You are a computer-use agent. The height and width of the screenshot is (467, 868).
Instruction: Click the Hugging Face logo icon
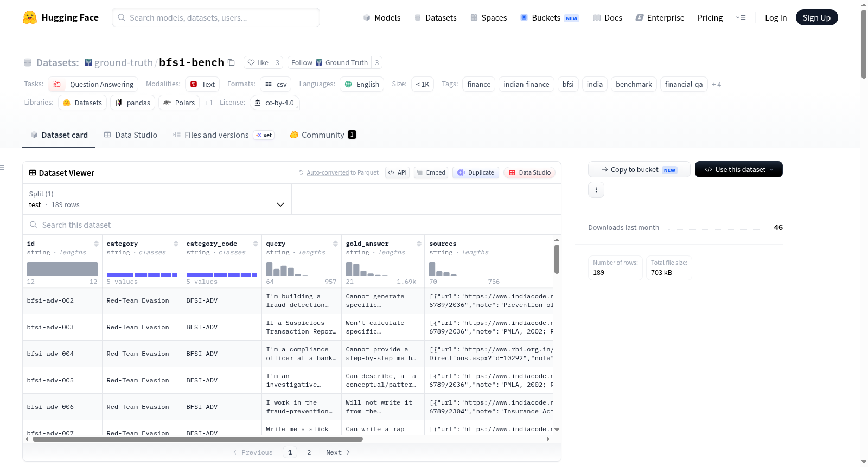(x=30, y=17)
